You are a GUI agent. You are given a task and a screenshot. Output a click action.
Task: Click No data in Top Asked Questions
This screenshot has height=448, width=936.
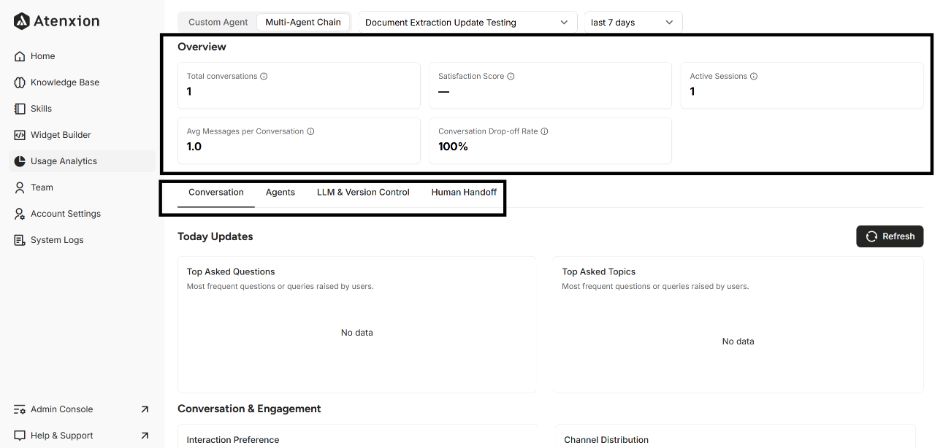click(357, 333)
